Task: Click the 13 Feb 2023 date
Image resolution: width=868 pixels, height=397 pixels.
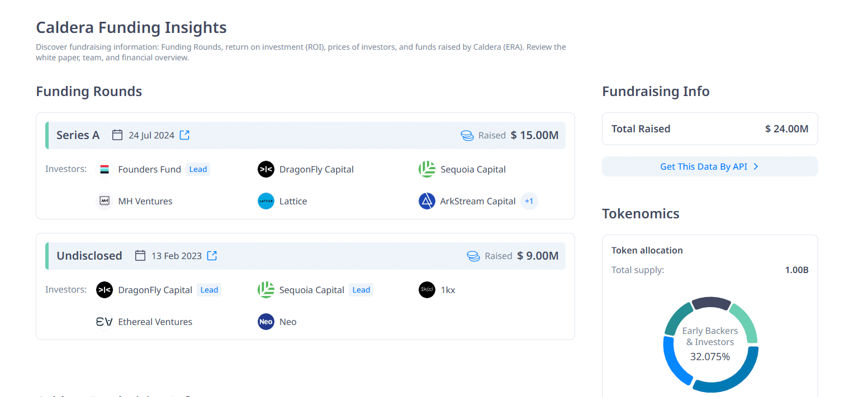Action: tap(177, 256)
